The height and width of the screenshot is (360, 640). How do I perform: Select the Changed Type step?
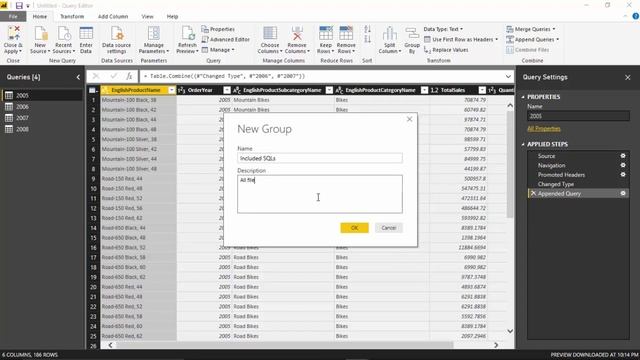click(x=578, y=184)
